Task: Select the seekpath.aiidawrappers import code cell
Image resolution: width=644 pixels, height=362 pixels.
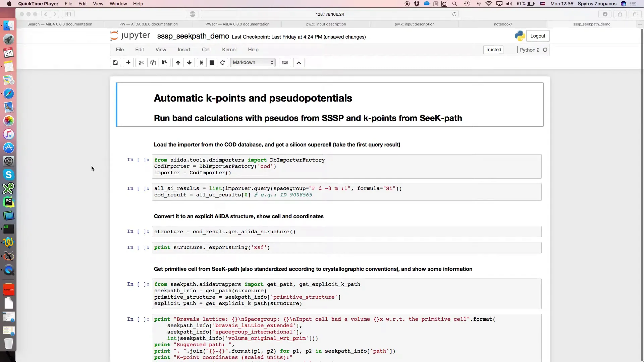Action: point(346,294)
